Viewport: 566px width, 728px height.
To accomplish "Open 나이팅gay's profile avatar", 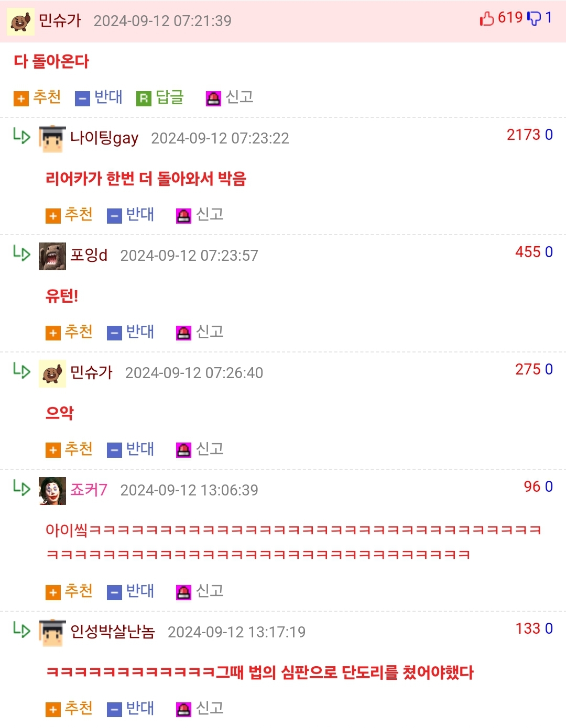I will point(52,139).
